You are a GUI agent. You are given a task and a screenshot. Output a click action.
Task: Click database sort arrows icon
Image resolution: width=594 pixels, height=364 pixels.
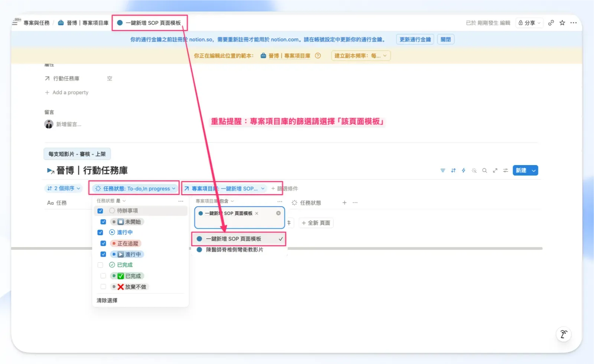pos(453,170)
